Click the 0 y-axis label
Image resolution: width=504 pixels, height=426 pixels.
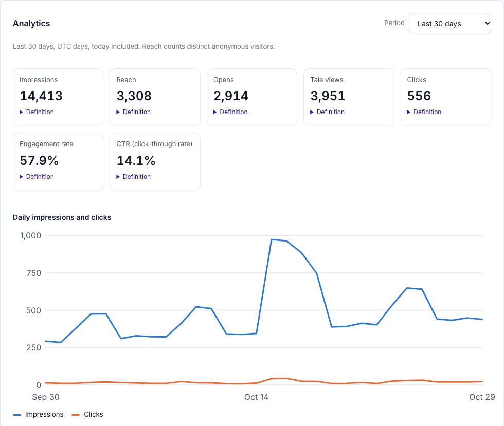click(39, 385)
